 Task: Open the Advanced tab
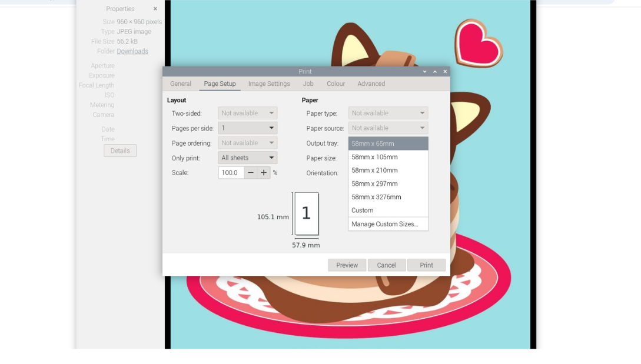[x=371, y=84]
